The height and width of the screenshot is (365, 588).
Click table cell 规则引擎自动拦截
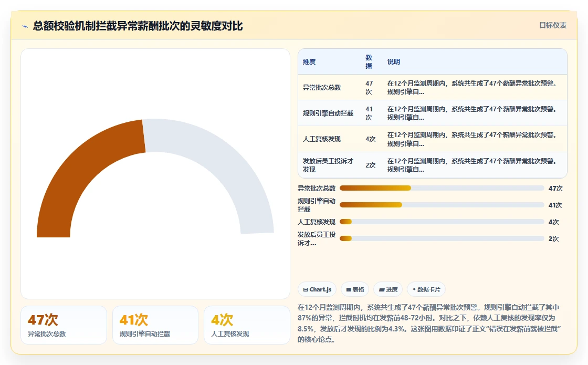328,113
